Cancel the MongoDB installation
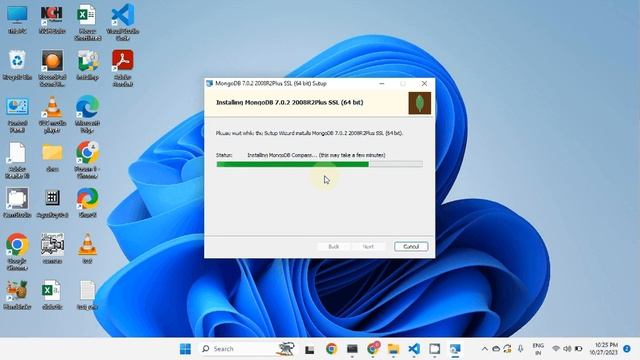 point(411,247)
